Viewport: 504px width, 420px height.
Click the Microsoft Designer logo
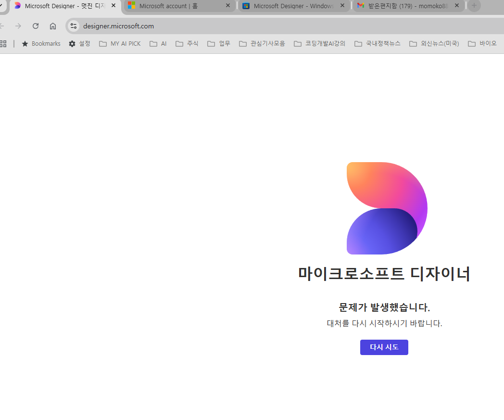click(387, 208)
